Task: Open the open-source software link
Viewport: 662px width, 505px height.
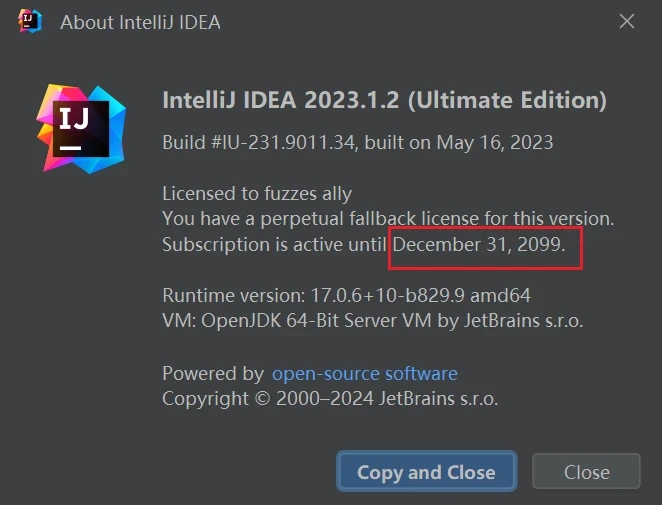Action: tap(365, 374)
